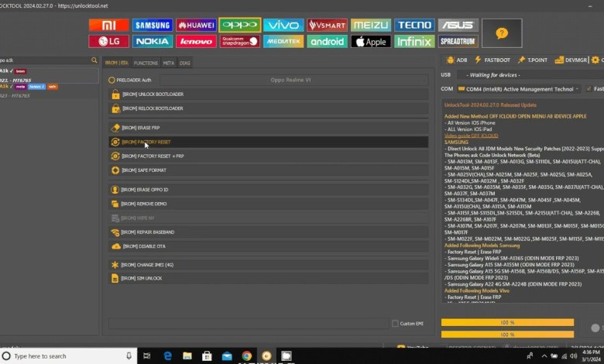The height and width of the screenshot is (364, 604).
Task: Click the lower 100% progress bar
Action: click(x=507, y=335)
